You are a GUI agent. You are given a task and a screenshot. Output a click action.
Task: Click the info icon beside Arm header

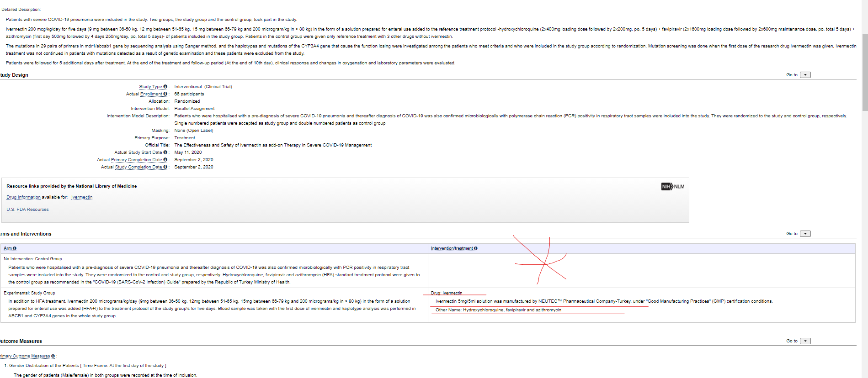pos(15,248)
